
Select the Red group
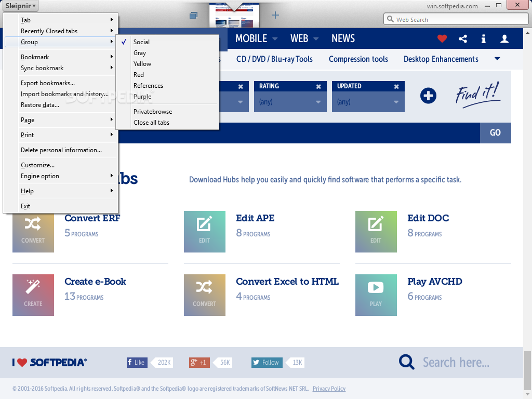(x=167, y=75)
